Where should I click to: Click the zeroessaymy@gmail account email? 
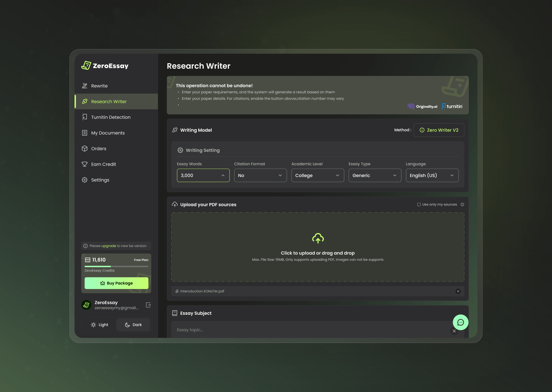pyautogui.click(x=116, y=308)
